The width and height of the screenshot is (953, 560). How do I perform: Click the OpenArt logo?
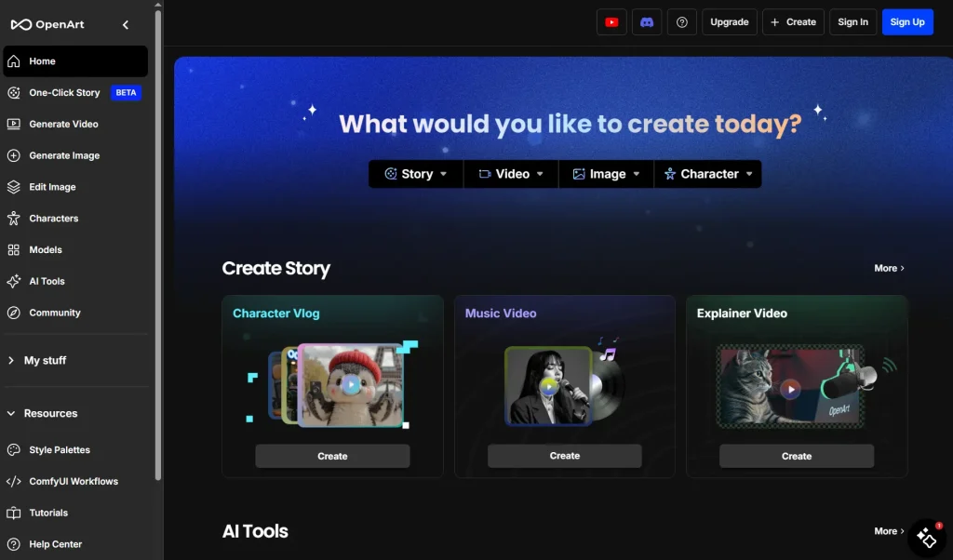(47, 25)
